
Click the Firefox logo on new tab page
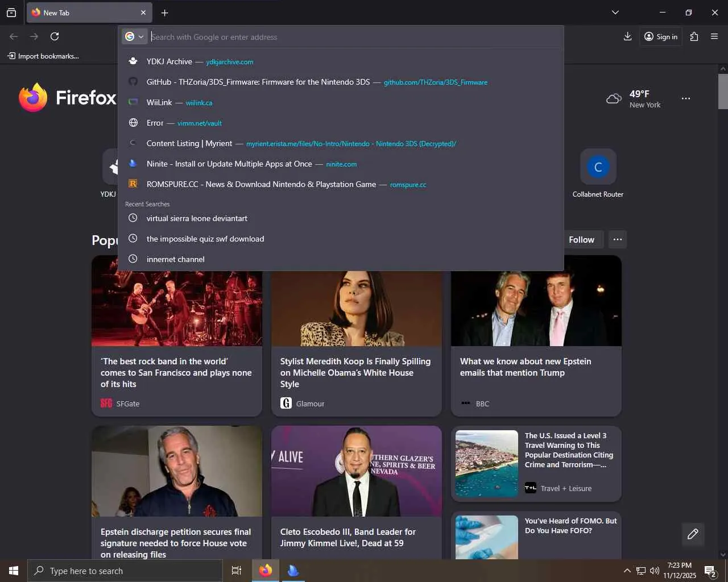coord(33,98)
